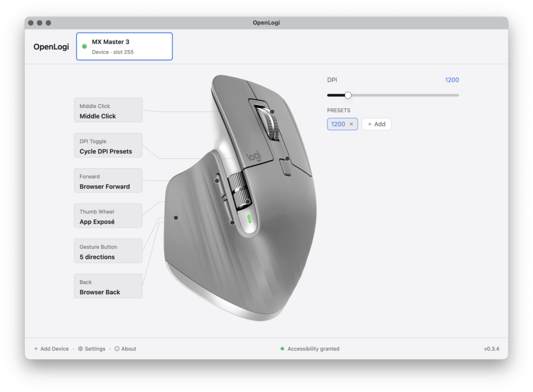Add a new DPI preset
The width and height of the screenshot is (533, 392).
[x=376, y=124]
